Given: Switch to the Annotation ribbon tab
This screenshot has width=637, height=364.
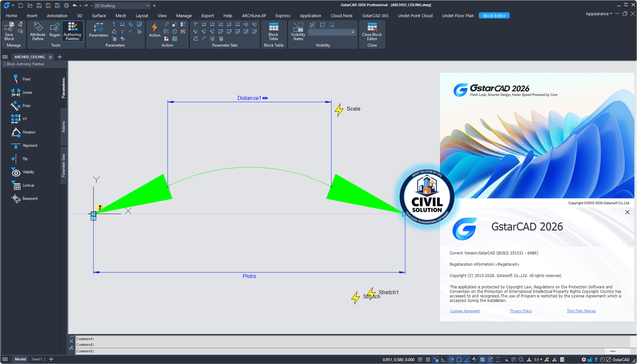Looking at the screenshot, I should coord(57,16).
